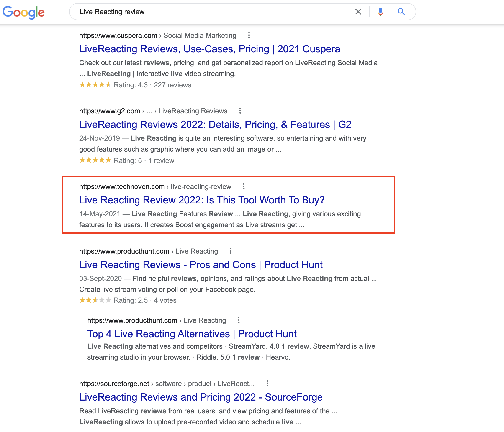Open the three-dot menu for SourceForge result
504x432 pixels.
(x=267, y=384)
